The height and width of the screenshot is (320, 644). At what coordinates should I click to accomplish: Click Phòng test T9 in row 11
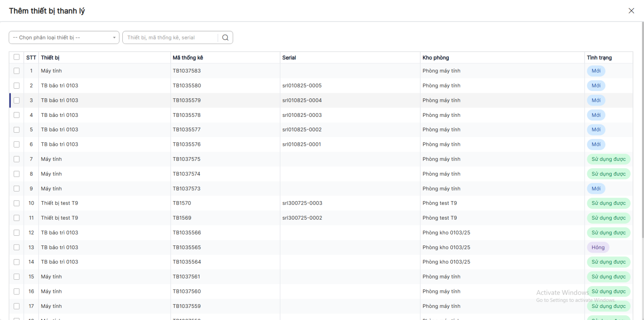click(x=440, y=218)
